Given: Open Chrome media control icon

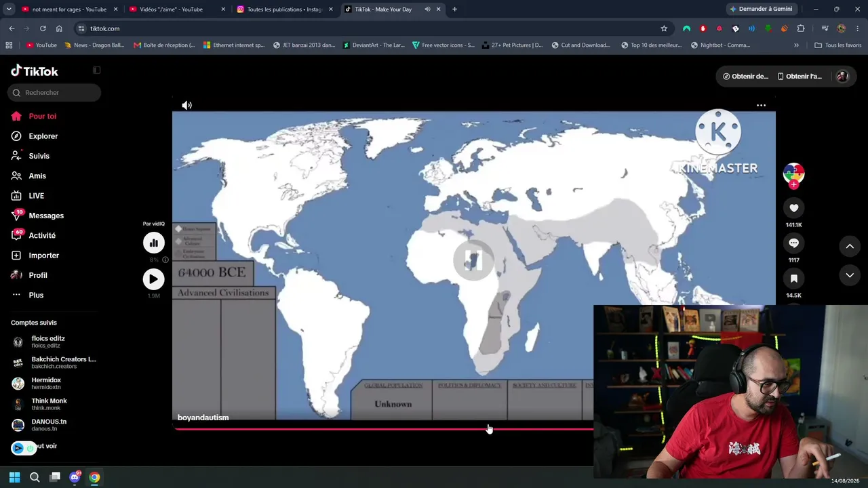Looking at the screenshot, I should (825, 28).
